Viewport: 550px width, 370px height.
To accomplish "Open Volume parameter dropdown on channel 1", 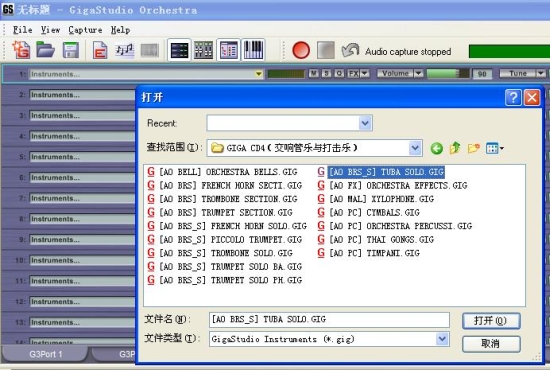I will point(418,73).
